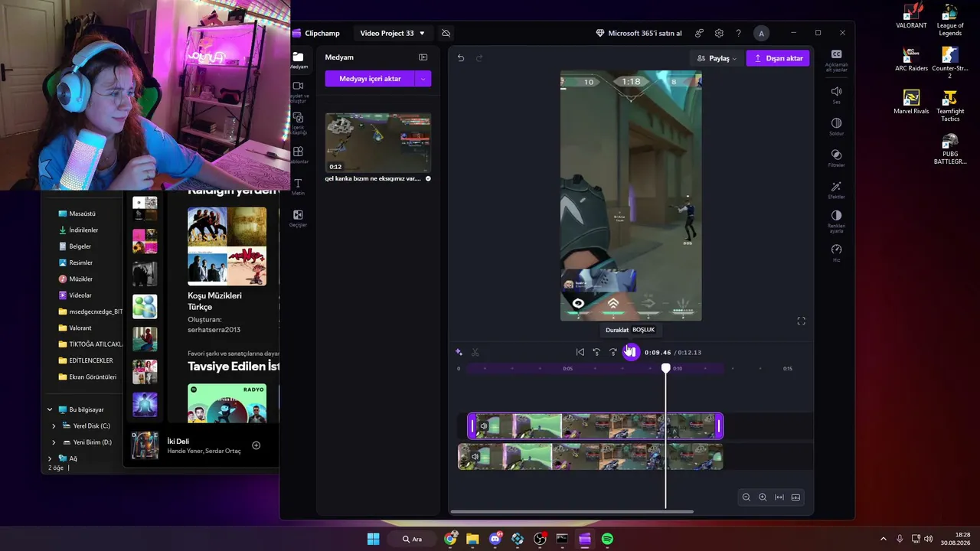
Task: Click the taskbar Ara search box
Action: [x=413, y=539]
